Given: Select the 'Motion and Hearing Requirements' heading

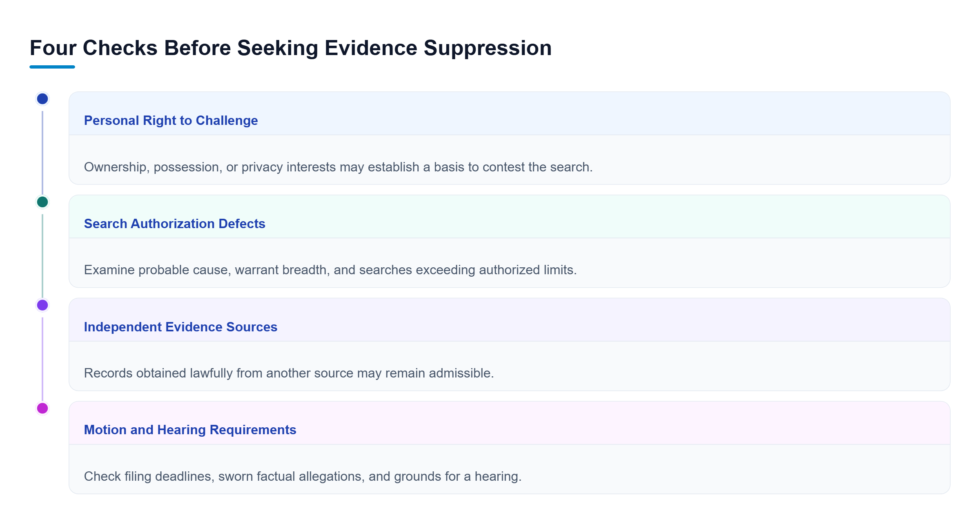Looking at the screenshot, I should (x=190, y=430).
